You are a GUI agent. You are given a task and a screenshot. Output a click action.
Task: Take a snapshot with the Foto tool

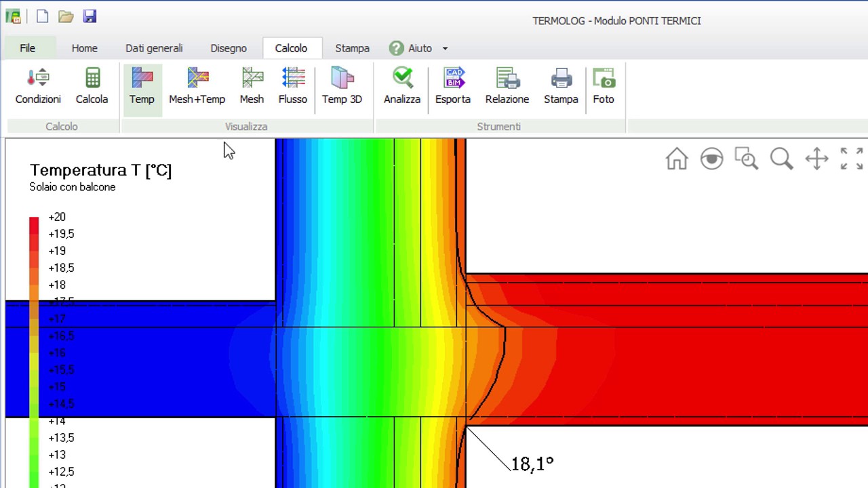tap(604, 86)
